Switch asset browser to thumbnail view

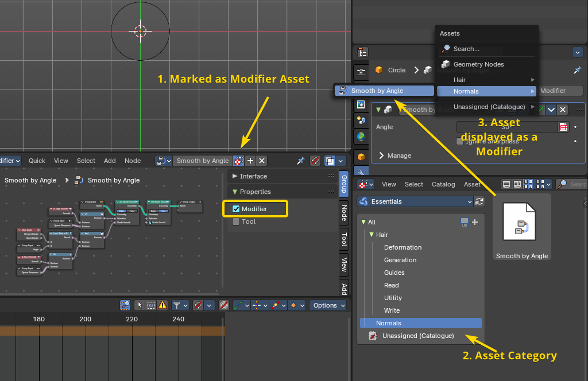click(528, 184)
